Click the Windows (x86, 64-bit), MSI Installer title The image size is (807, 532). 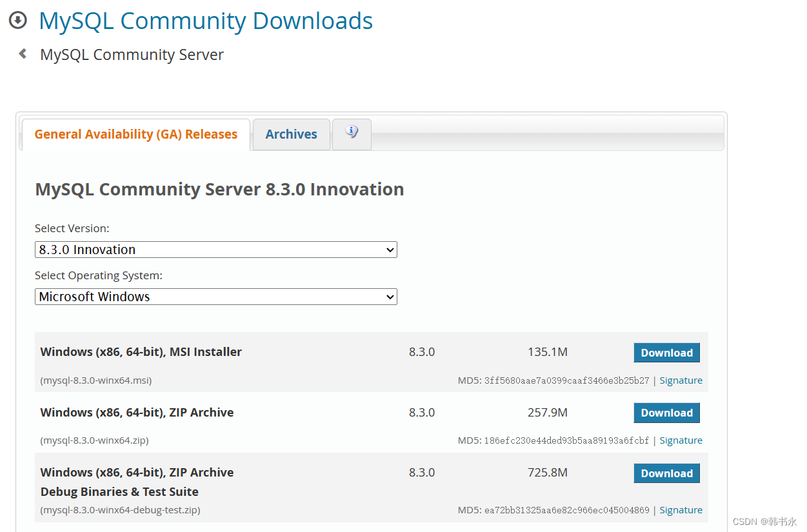[141, 352]
